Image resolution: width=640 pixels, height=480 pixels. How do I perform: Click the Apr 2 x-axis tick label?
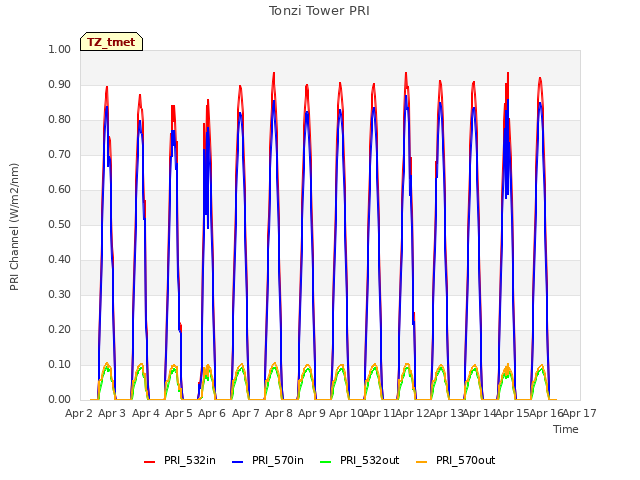79,413
